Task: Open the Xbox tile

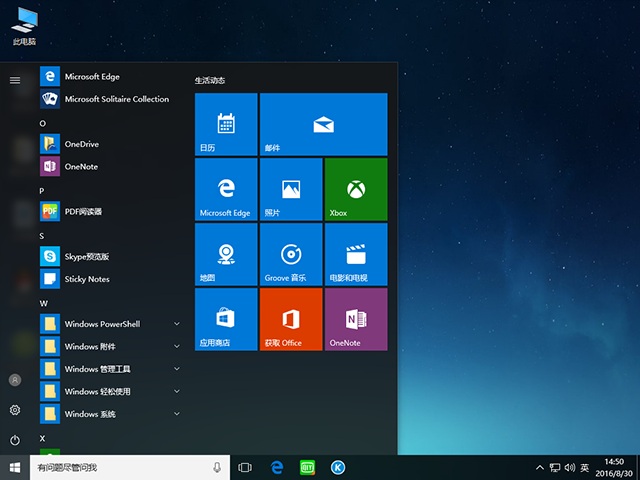Action: 355,188
